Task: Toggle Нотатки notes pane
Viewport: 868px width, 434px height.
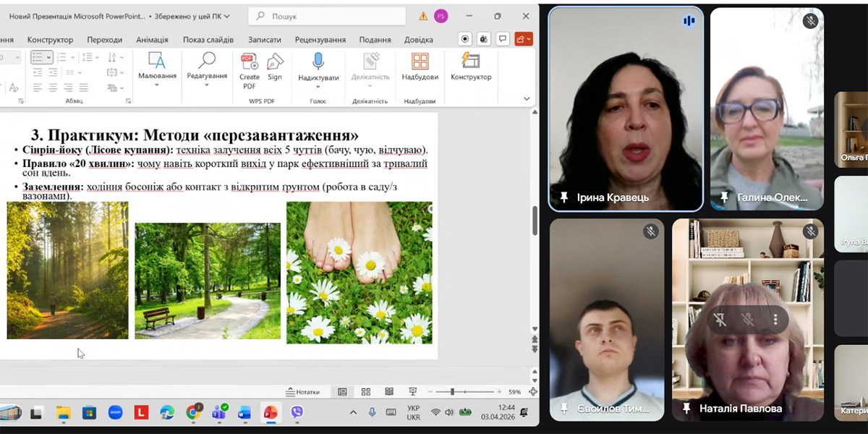Action: click(x=303, y=392)
